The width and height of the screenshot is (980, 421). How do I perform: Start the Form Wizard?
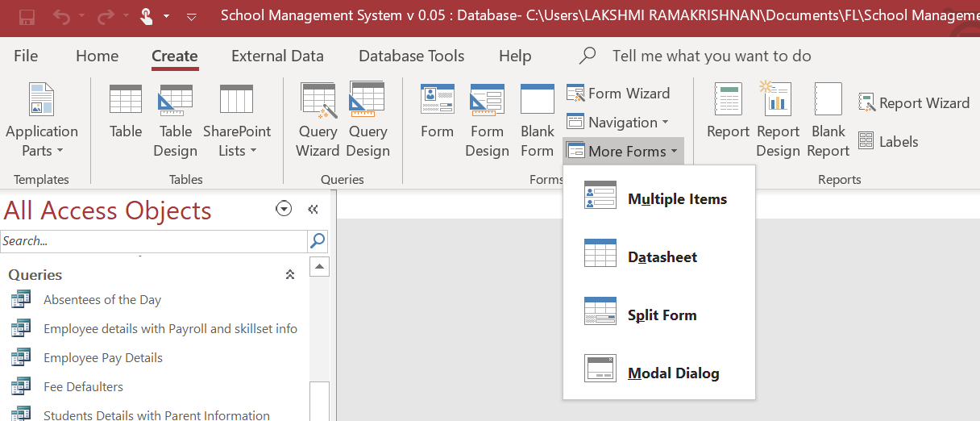coord(618,94)
